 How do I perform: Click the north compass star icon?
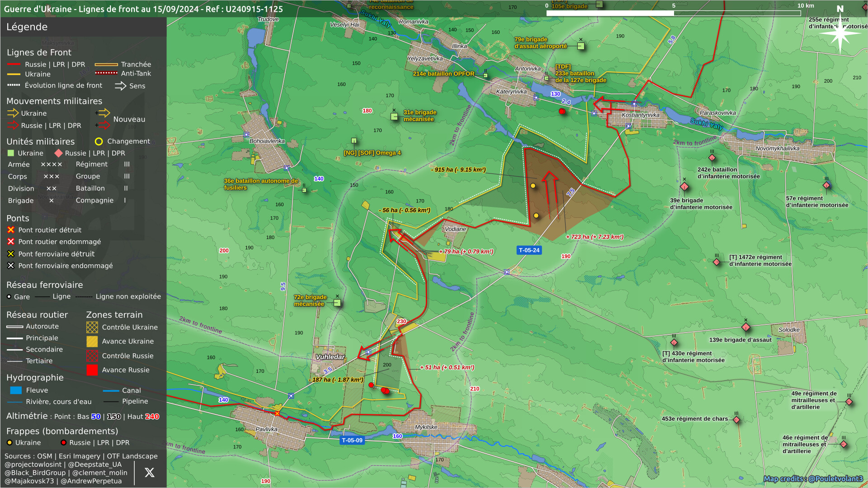coord(840,33)
